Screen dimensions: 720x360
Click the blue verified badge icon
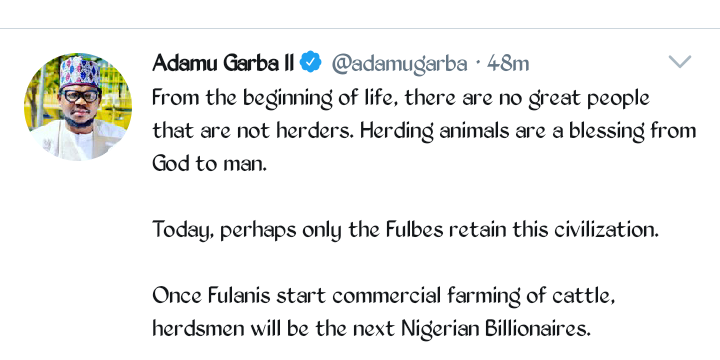[x=310, y=62]
